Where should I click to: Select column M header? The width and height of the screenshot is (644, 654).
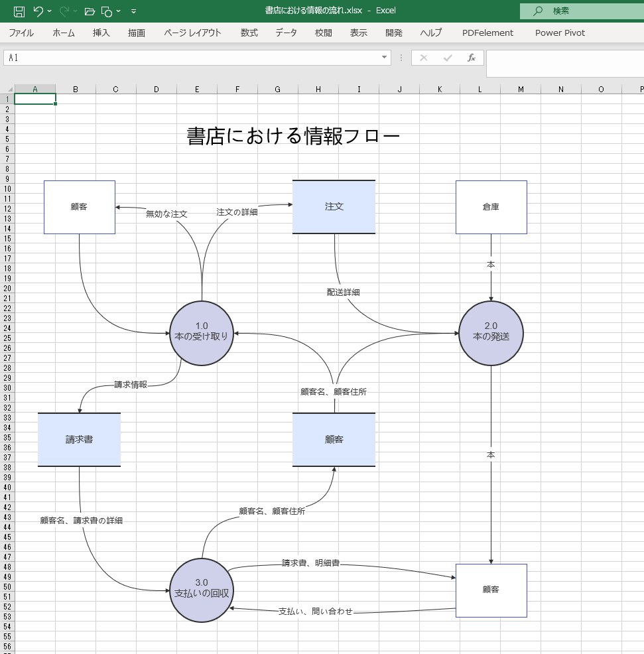pyautogui.click(x=521, y=90)
